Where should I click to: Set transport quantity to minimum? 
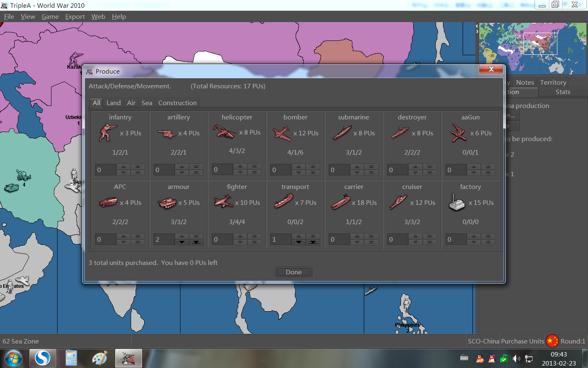coord(313,242)
